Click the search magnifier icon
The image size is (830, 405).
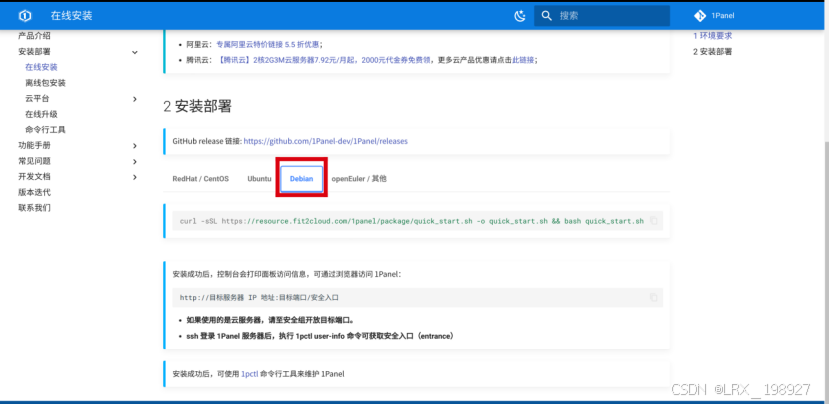pos(547,15)
